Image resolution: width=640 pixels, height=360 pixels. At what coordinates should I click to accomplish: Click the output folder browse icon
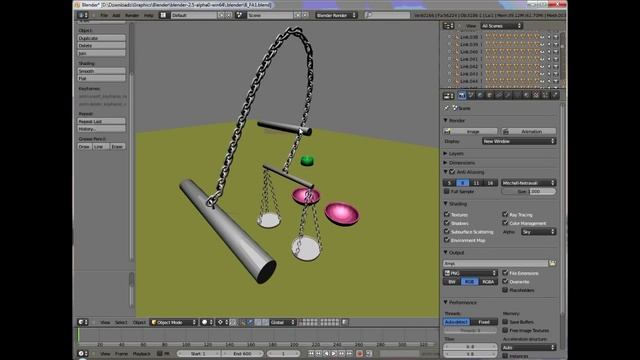552,263
